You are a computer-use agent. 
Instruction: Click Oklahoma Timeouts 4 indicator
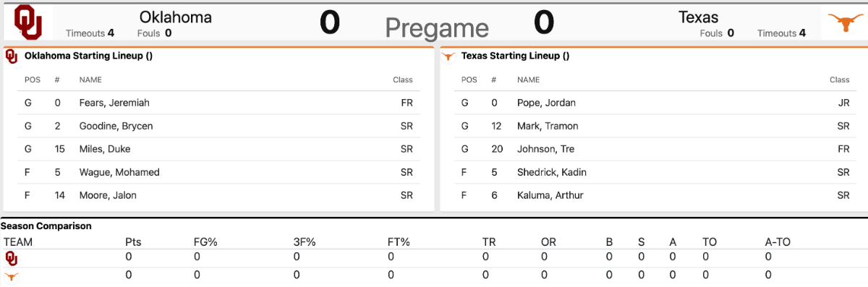pyautogui.click(x=90, y=33)
